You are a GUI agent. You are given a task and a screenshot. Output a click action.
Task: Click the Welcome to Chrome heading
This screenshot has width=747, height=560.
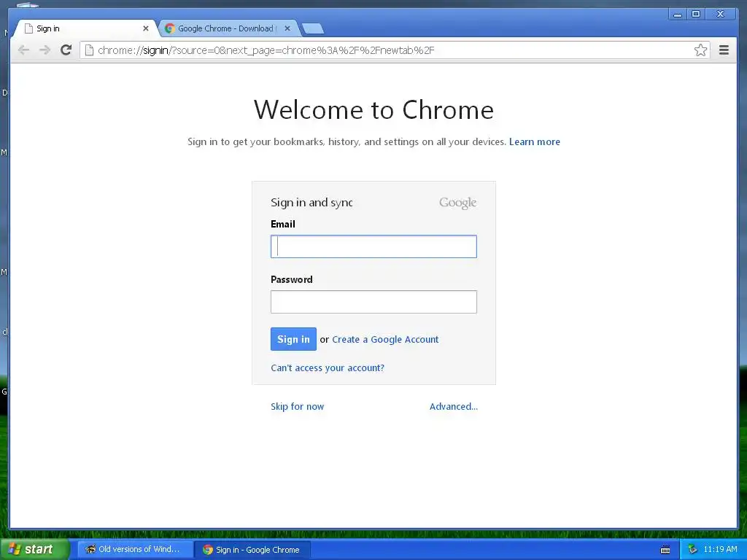click(373, 109)
